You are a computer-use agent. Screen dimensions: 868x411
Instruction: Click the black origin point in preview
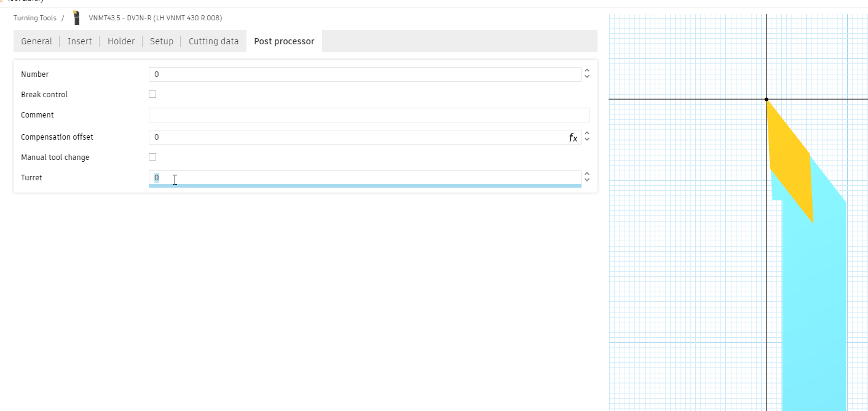[x=766, y=99]
